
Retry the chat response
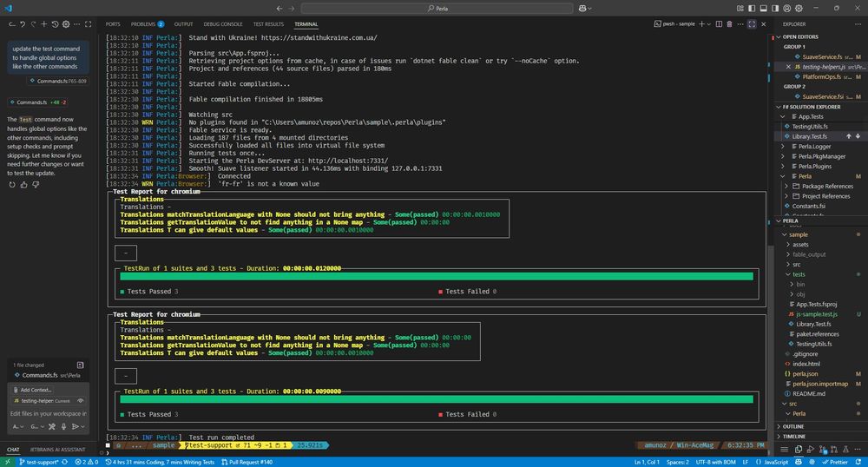pos(12,185)
